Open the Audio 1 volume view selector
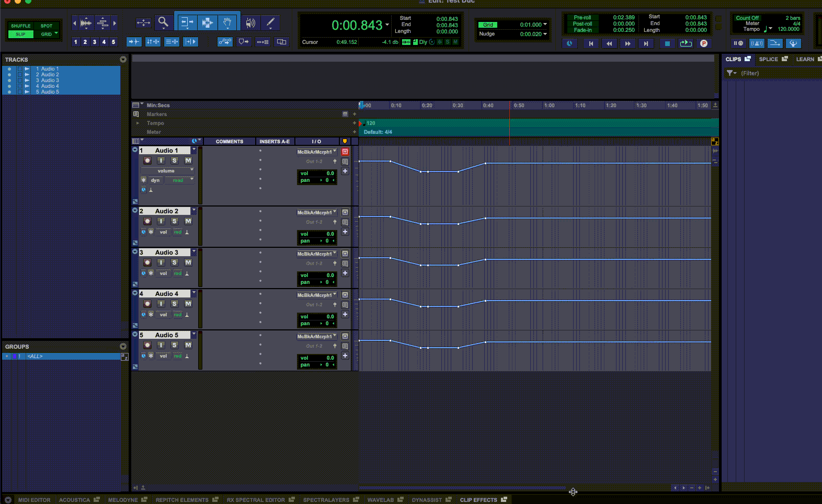The height and width of the screenshot is (504, 822). tap(167, 171)
